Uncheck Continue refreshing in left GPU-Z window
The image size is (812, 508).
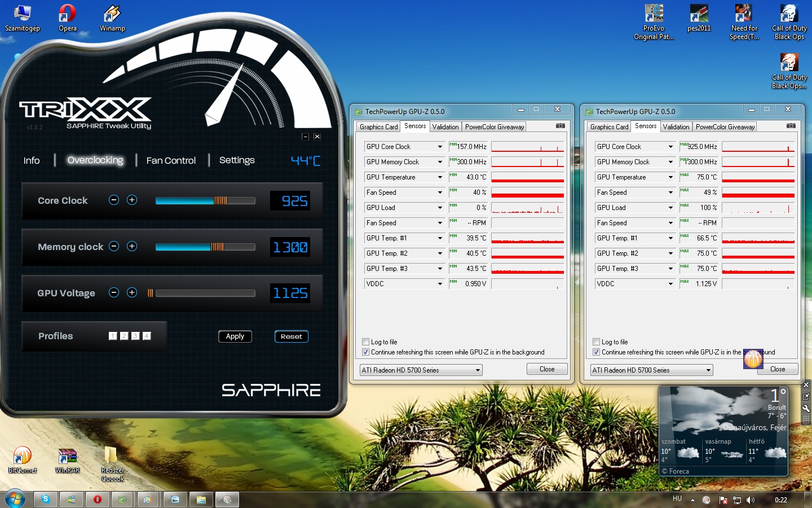point(365,352)
